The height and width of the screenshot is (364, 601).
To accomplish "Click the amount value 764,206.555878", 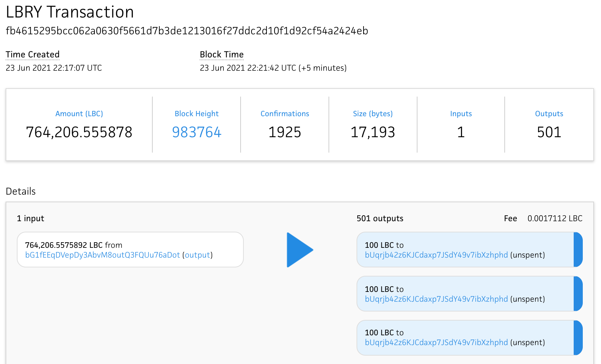I will pos(79,132).
